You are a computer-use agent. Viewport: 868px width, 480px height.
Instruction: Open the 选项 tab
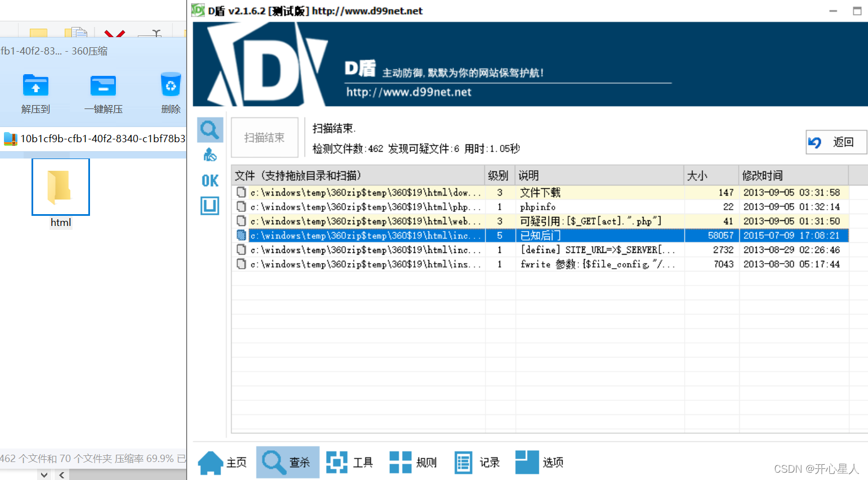pyautogui.click(x=539, y=463)
